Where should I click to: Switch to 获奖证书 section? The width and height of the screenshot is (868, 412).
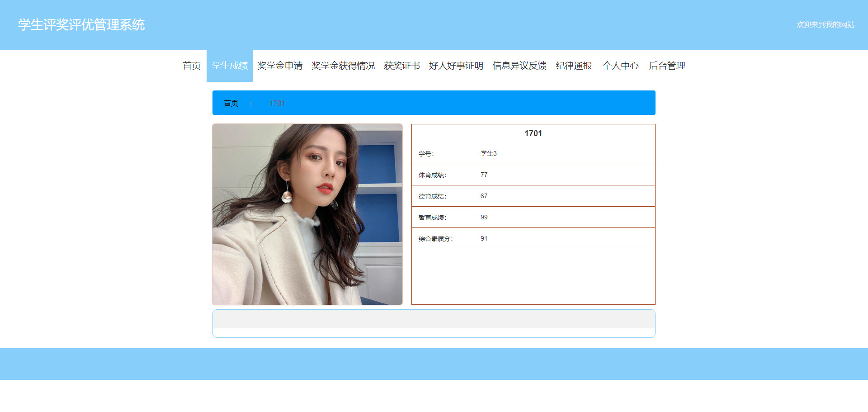[402, 66]
